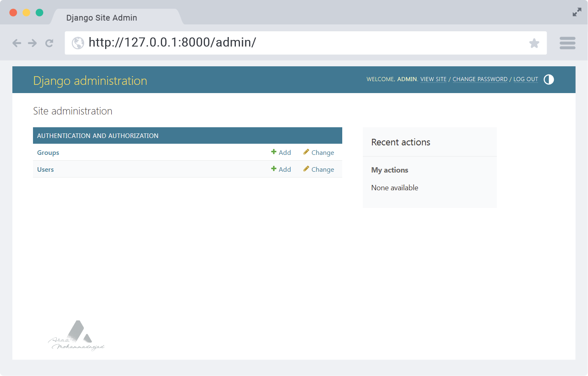Click the VIEW SITE link
588x376 pixels.
click(x=433, y=79)
